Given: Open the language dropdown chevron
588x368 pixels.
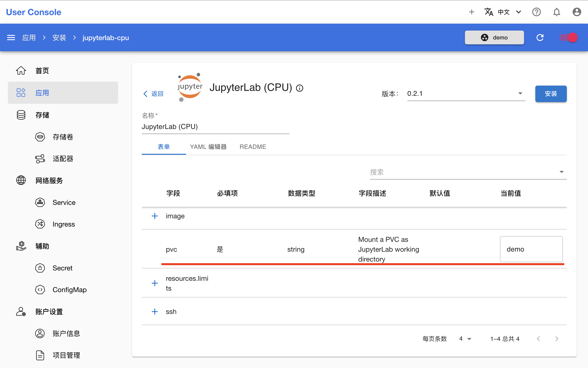Looking at the screenshot, I should tap(518, 12).
